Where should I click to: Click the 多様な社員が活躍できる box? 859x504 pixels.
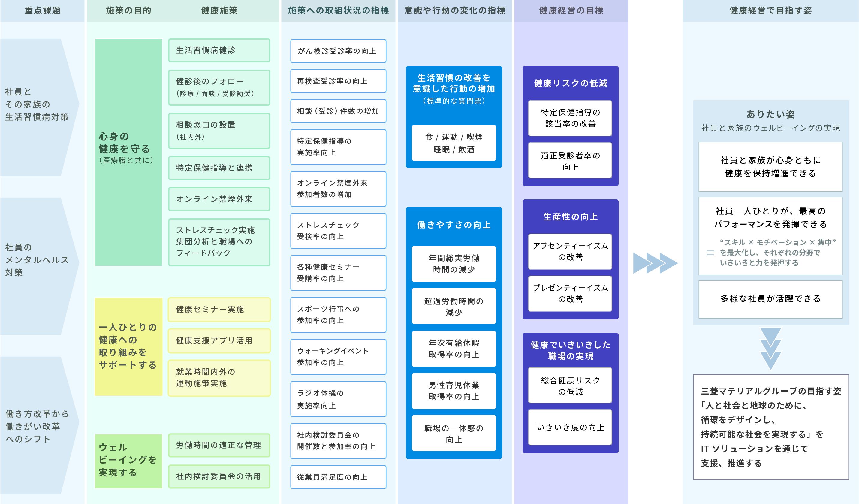point(770,299)
